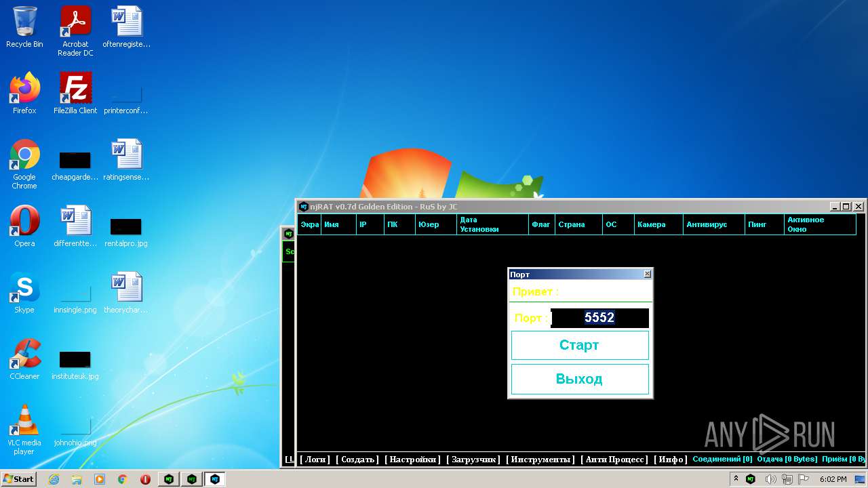Open the Настройки menu item

[x=412, y=460]
